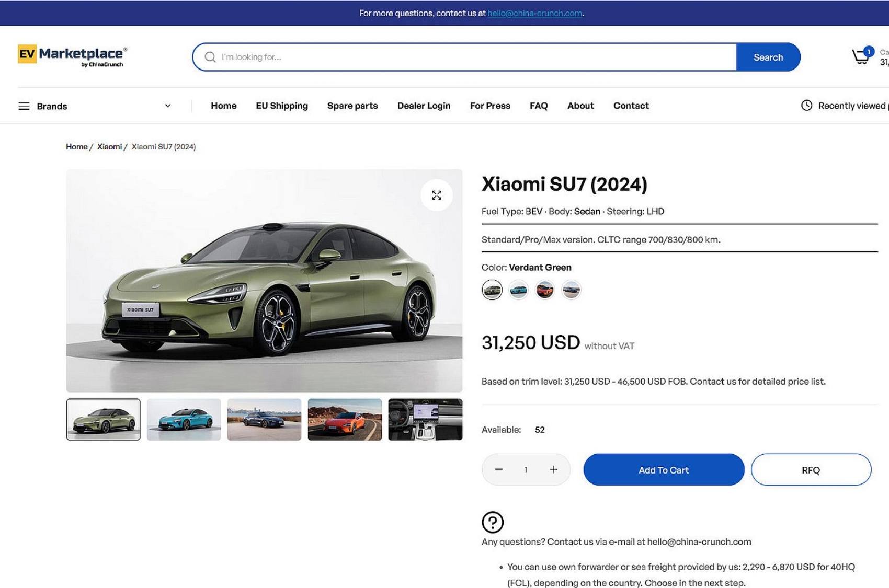Click the question mark help icon

[492, 522]
